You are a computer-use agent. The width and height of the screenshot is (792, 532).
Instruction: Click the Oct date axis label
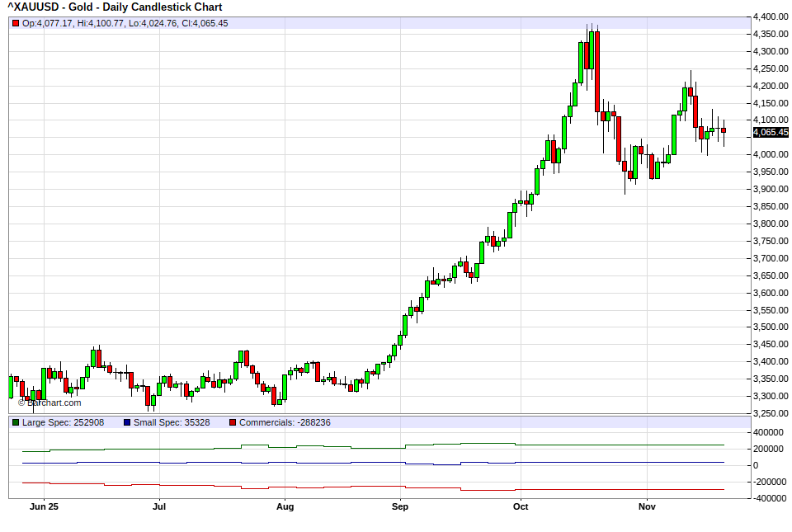point(521,506)
